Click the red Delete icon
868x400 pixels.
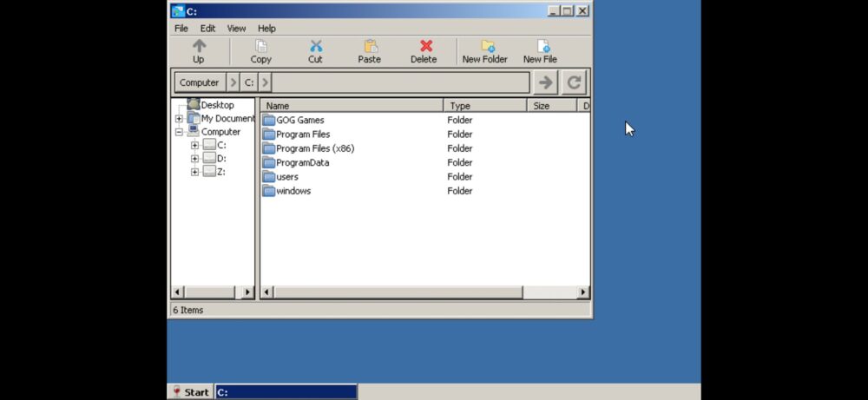(424, 47)
